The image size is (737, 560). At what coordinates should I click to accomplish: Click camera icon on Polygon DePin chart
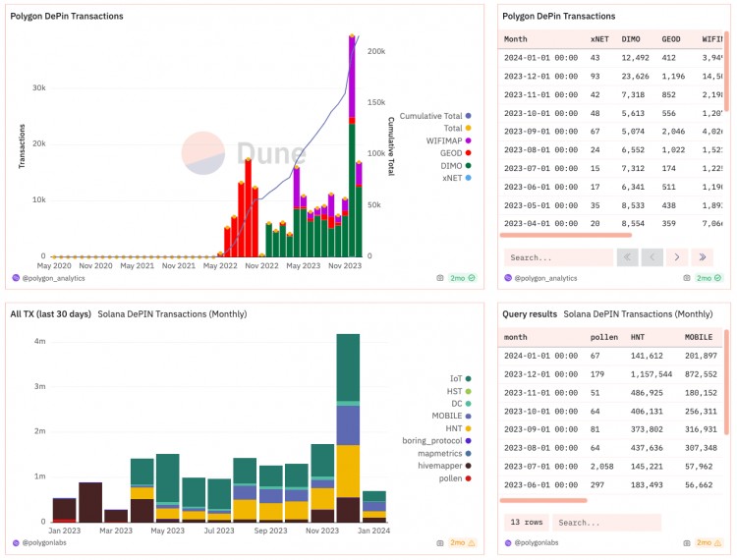point(440,278)
